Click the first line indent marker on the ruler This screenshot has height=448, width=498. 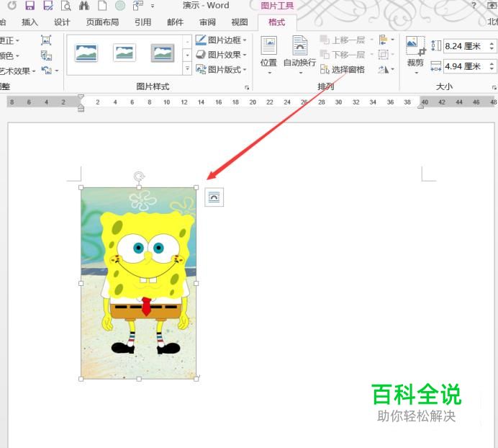click(81, 97)
